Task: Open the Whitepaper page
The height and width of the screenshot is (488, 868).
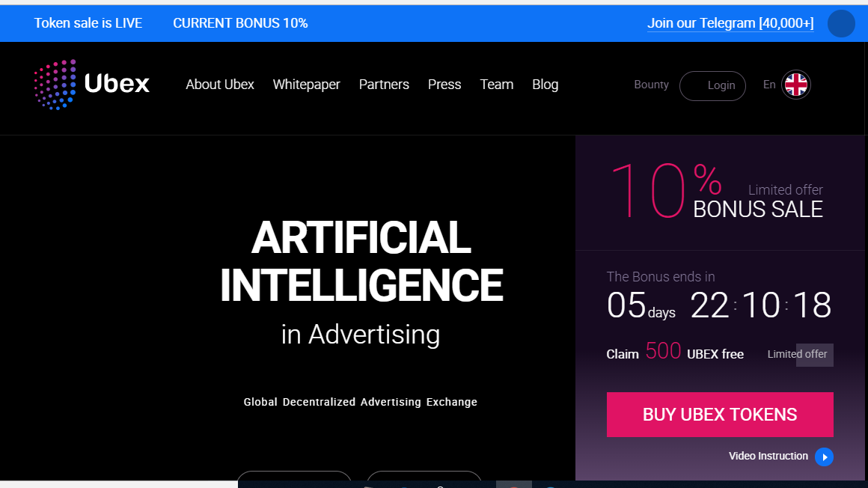Action: (x=306, y=84)
